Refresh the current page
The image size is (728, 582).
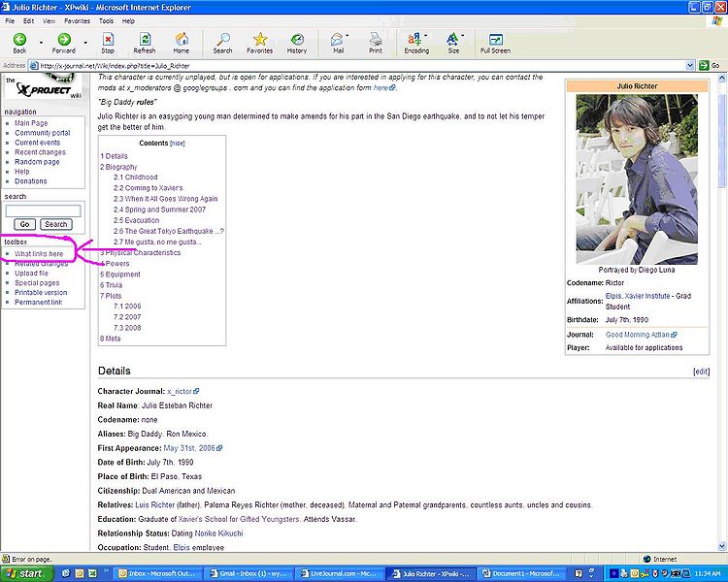[x=145, y=43]
